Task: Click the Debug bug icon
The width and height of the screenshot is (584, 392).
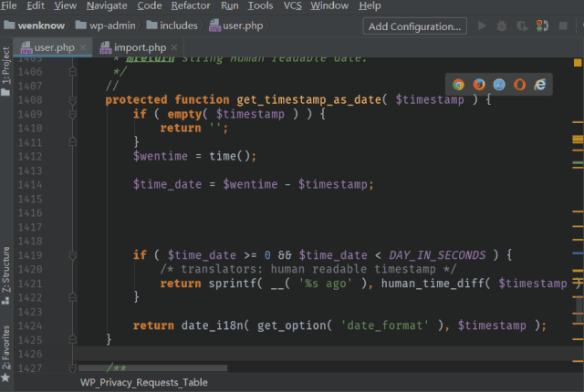Action: (502, 26)
